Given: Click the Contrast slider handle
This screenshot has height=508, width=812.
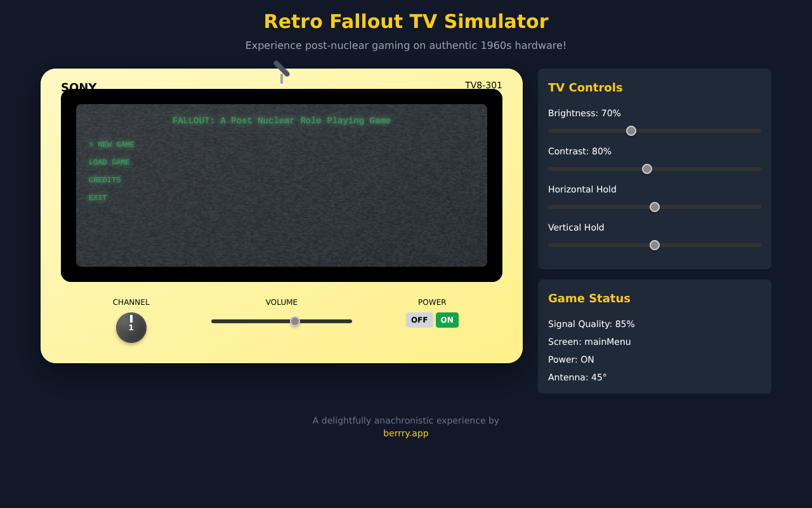Looking at the screenshot, I should pos(646,169).
